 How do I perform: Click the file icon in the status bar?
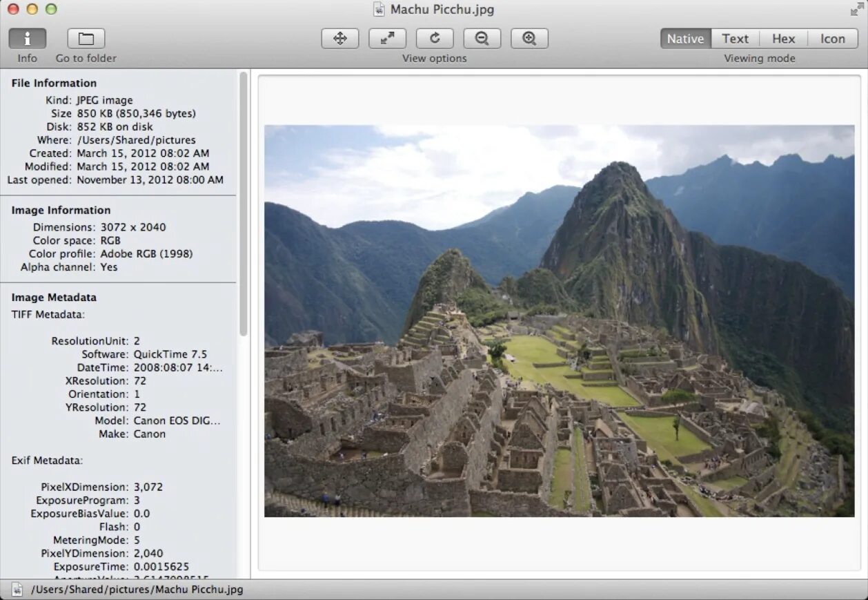pos(17,590)
